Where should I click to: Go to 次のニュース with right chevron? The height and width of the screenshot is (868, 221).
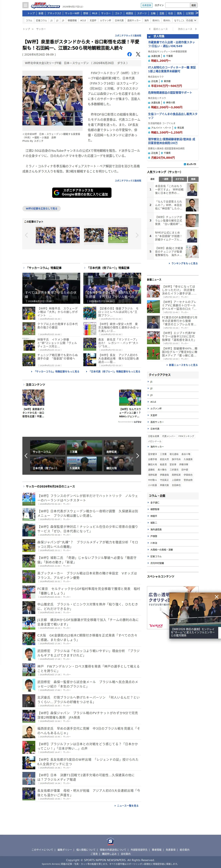click(x=187, y=29)
